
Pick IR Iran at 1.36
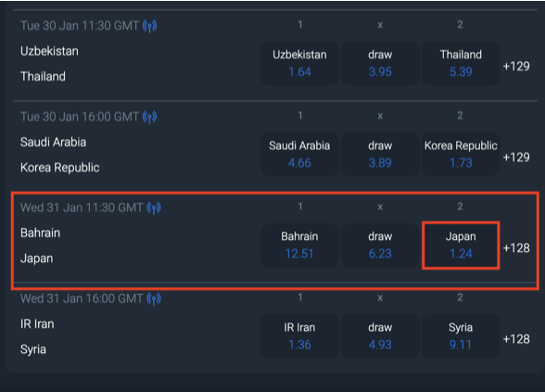point(299,336)
